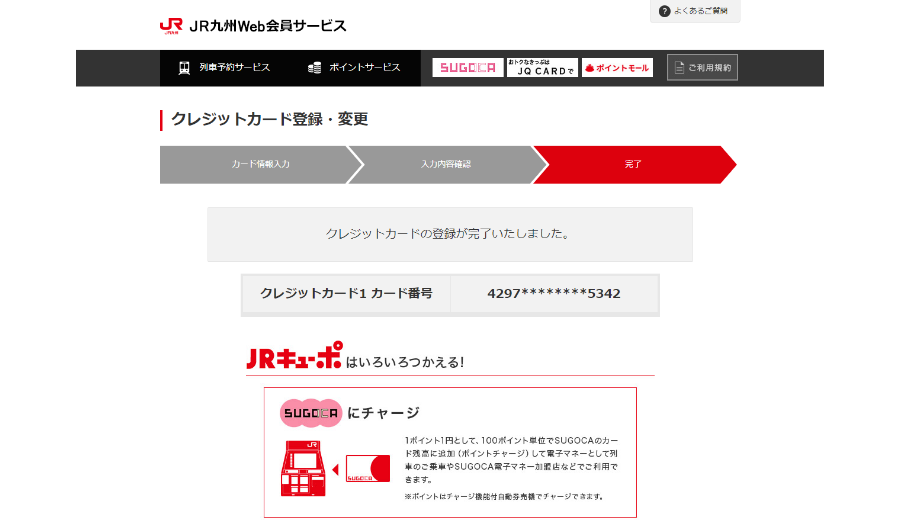Click the クレジットカード登録・変更 heading

tap(269, 119)
